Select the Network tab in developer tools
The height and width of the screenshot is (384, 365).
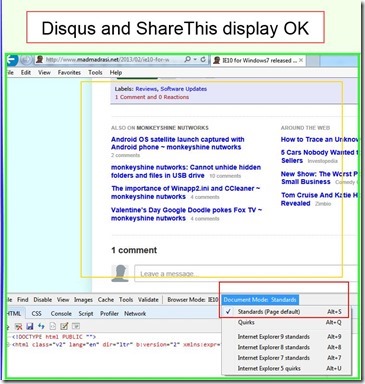click(135, 314)
